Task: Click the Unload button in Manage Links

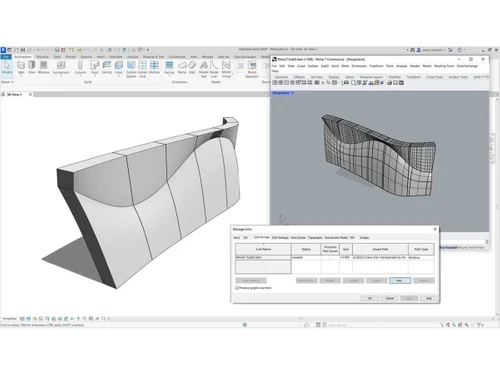Action: pyautogui.click(x=353, y=281)
